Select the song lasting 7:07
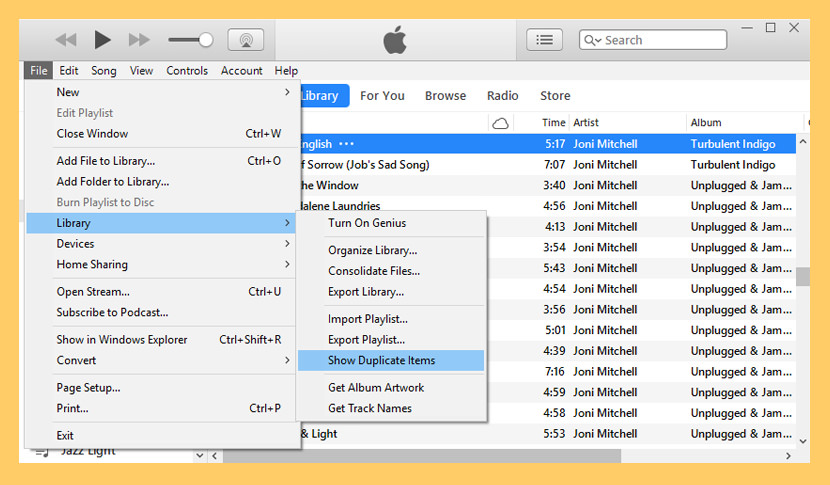The width and height of the screenshot is (830, 485). tap(548, 165)
